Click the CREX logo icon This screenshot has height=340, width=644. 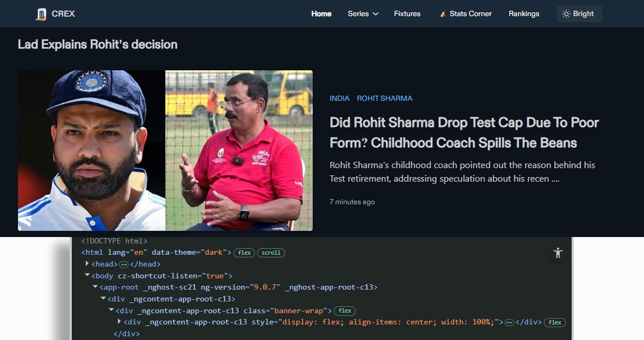(41, 14)
